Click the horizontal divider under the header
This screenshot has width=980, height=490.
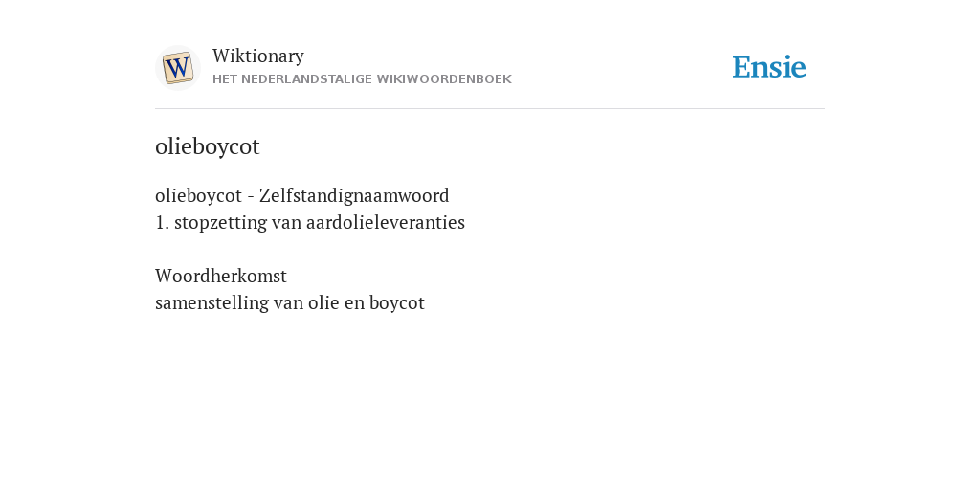point(490,109)
